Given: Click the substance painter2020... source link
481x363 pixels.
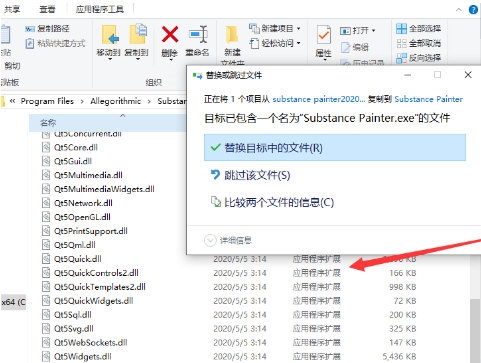Looking at the screenshot, I should (x=319, y=99).
